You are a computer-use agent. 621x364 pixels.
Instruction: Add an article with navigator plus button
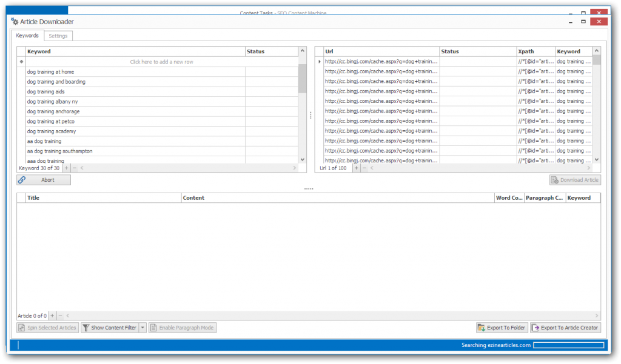tap(52, 316)
